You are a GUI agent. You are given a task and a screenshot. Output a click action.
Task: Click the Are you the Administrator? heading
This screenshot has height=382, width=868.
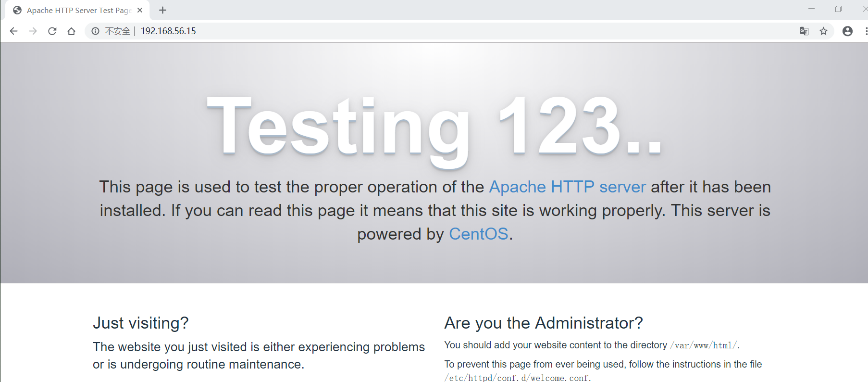pyautogui.click(x=544, y=323)
